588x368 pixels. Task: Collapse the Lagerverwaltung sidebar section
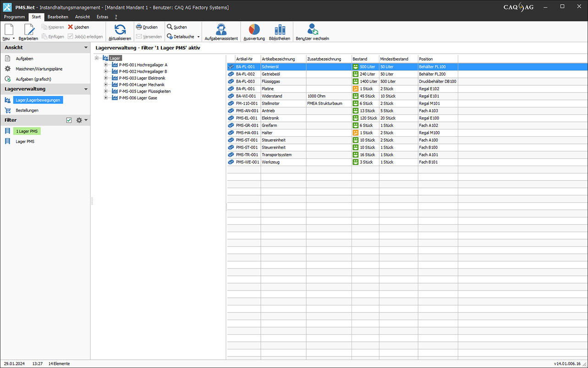click(86, 89)
